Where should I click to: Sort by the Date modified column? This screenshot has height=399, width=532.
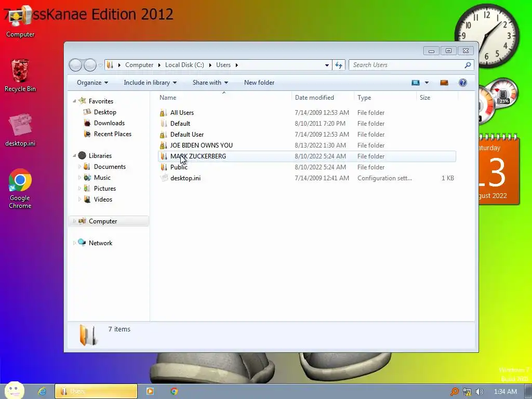[322, 97]
